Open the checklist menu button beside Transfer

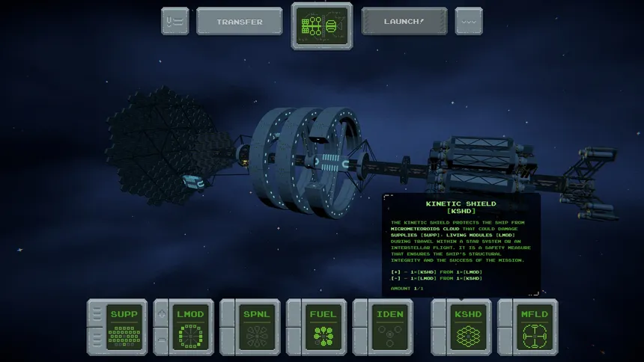coord(175,21)
